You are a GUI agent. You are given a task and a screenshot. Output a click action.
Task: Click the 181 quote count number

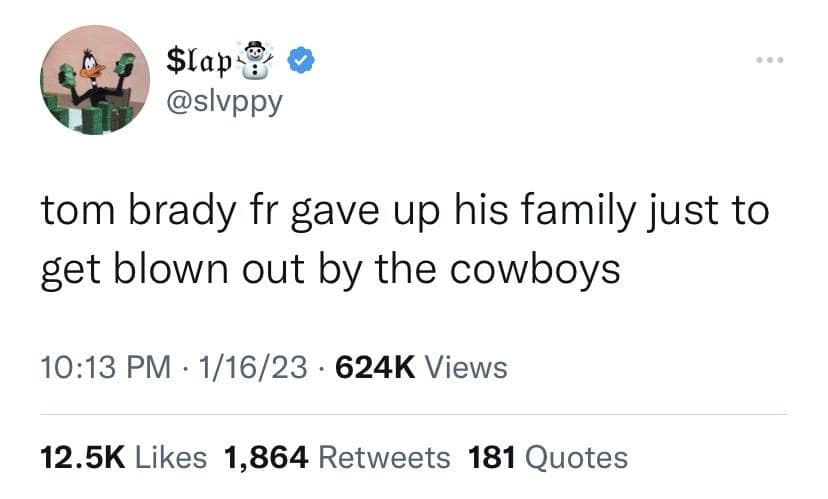click(x=492, y=457)
